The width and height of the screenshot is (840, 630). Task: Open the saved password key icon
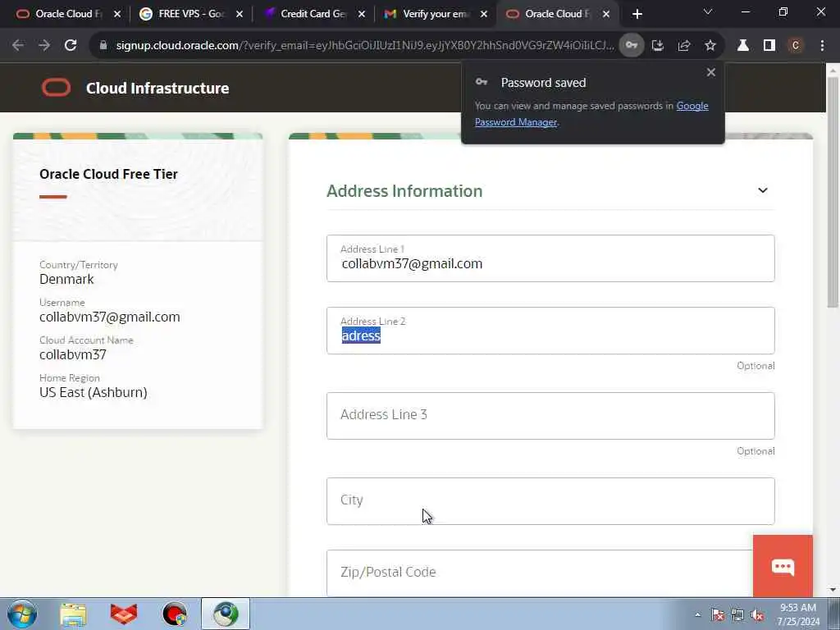[632, 46]
